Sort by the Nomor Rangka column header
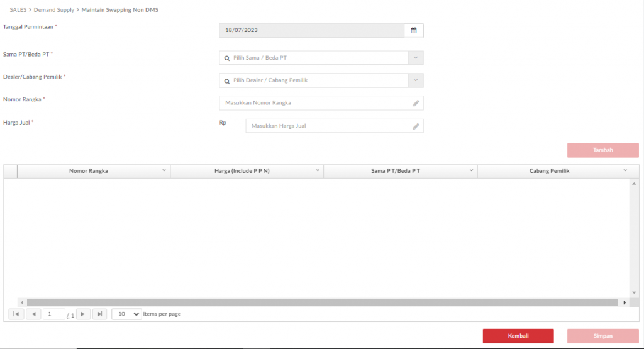Viewport: 644px width, 349px height. click(88, 171)
